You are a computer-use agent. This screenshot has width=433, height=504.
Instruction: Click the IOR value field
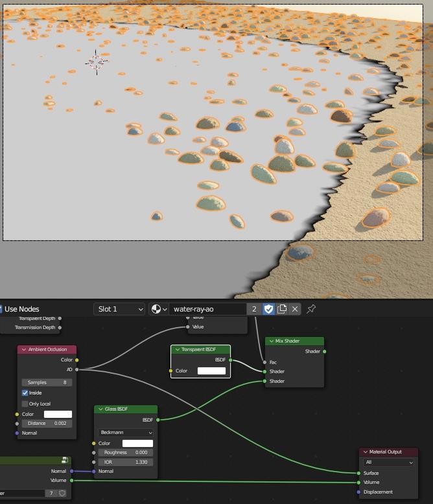126,462
